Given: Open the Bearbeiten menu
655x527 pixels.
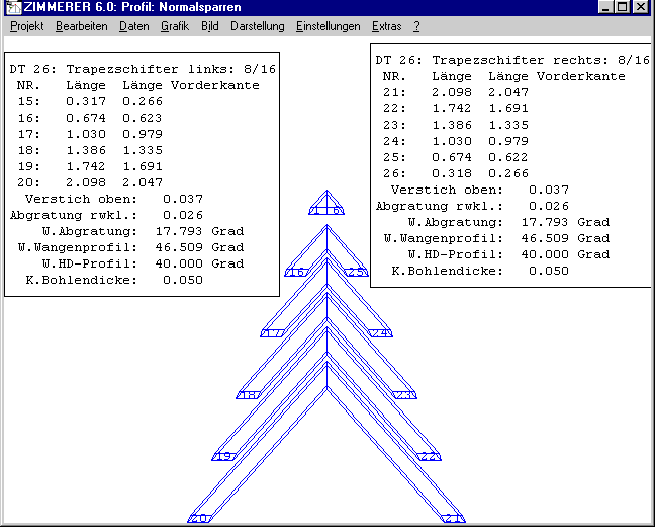Looking at the screenshot, I should (81, 26).
